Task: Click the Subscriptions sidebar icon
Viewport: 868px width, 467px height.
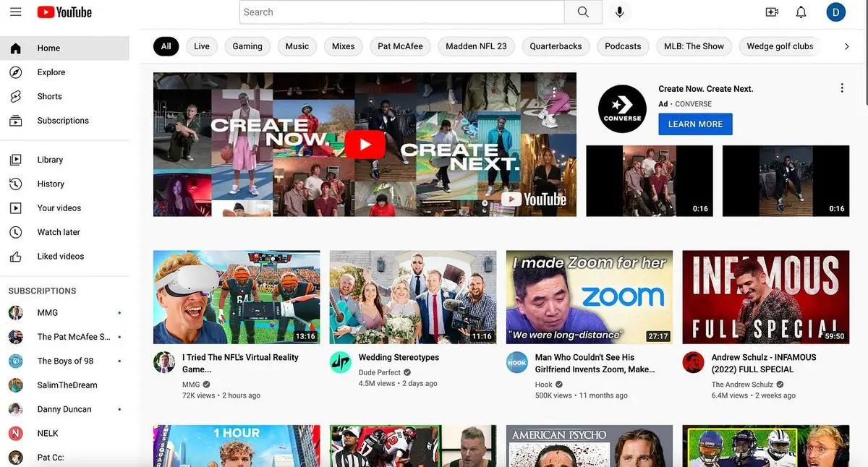Action: (15, 121)
